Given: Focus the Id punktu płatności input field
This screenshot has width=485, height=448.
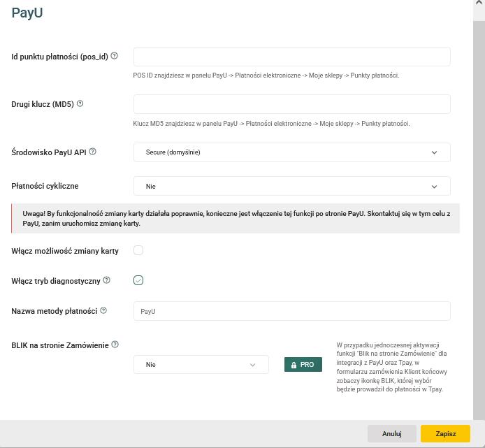Looking at the screenshot, I should pyautogui.click(x=291, y=57).
